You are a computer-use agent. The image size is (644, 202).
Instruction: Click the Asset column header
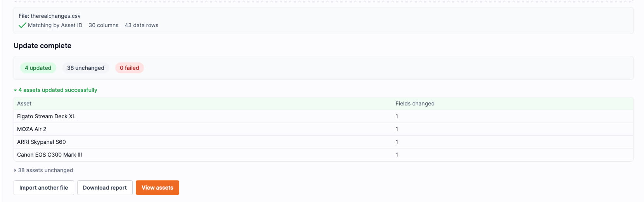[x=24, y=104]
